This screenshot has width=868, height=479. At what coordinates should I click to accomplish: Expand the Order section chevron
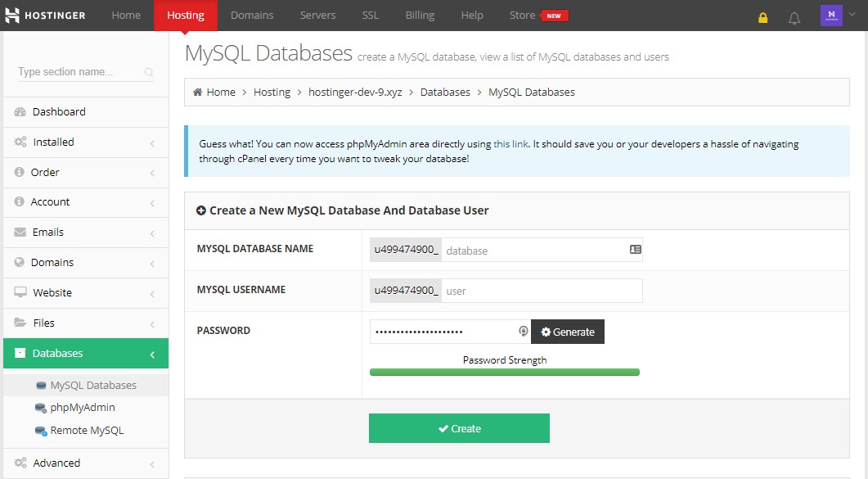[152, 174]
